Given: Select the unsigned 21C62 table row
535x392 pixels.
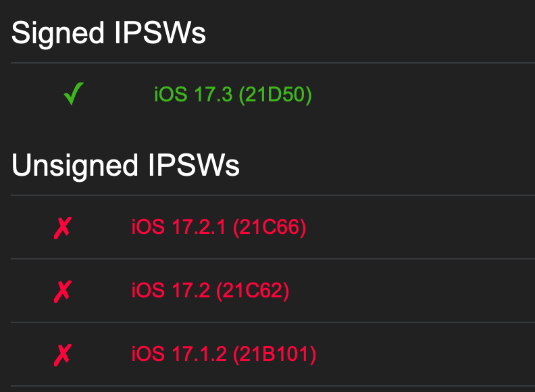Looking at the screenshot, I should coord(405,291).
